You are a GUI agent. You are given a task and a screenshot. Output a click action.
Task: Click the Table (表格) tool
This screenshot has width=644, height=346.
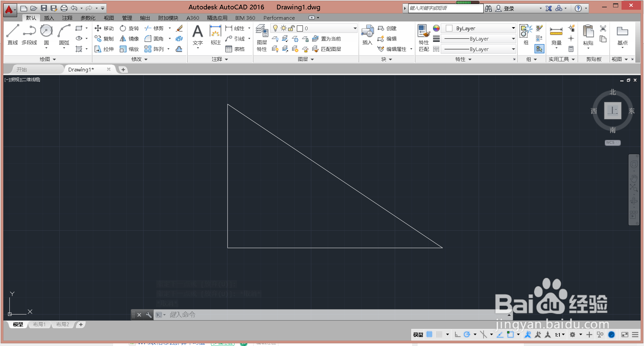(235, 49)
